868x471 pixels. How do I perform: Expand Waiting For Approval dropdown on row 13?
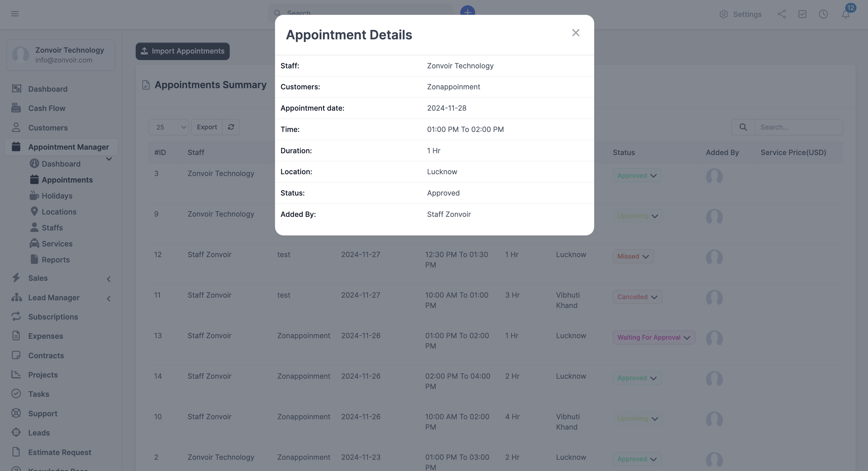click(654, 337)
